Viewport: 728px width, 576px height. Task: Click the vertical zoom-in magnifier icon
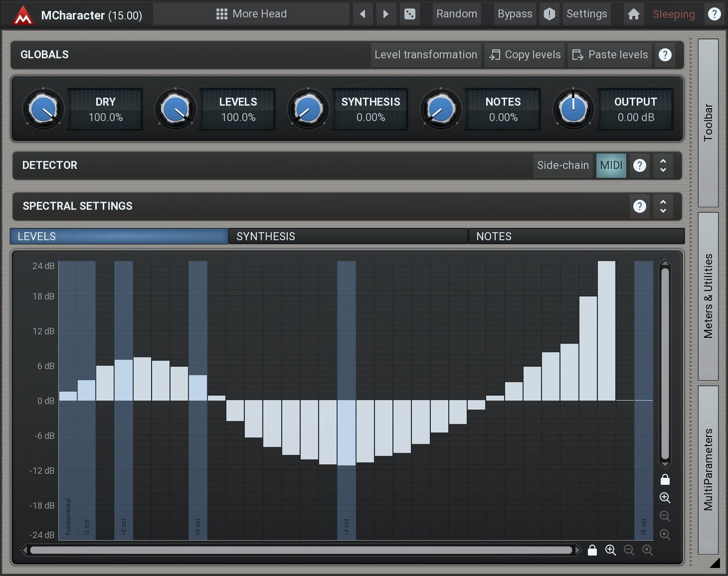pos(665,498)
